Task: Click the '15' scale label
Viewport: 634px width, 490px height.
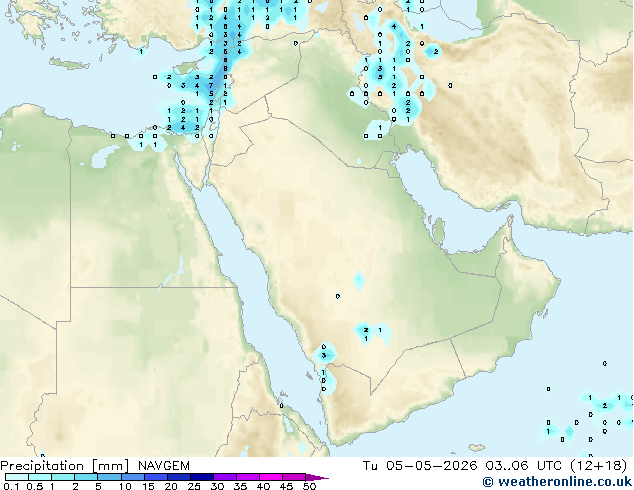Action: [x=148, y=486]
